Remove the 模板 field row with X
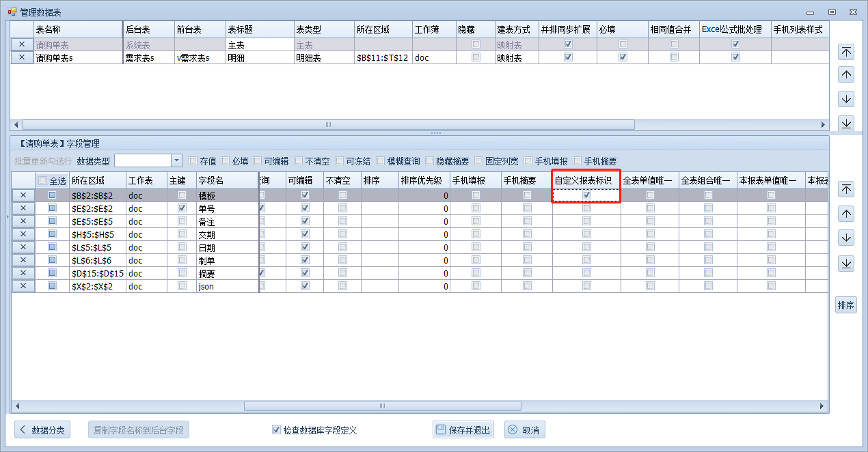Image resolution: width=868 pixels, height=452 pixels. (23, 195)
